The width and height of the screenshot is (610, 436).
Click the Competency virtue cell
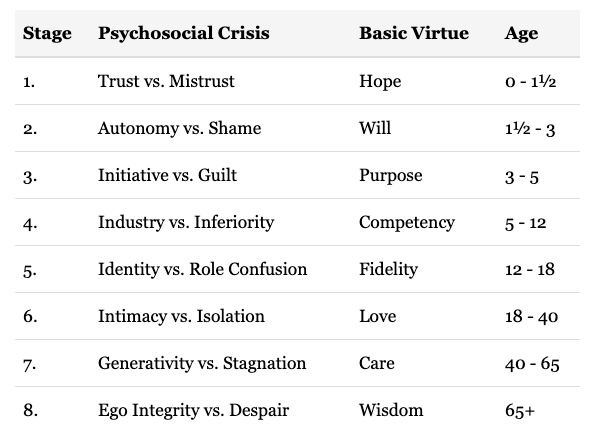click(x=406, y=222)
